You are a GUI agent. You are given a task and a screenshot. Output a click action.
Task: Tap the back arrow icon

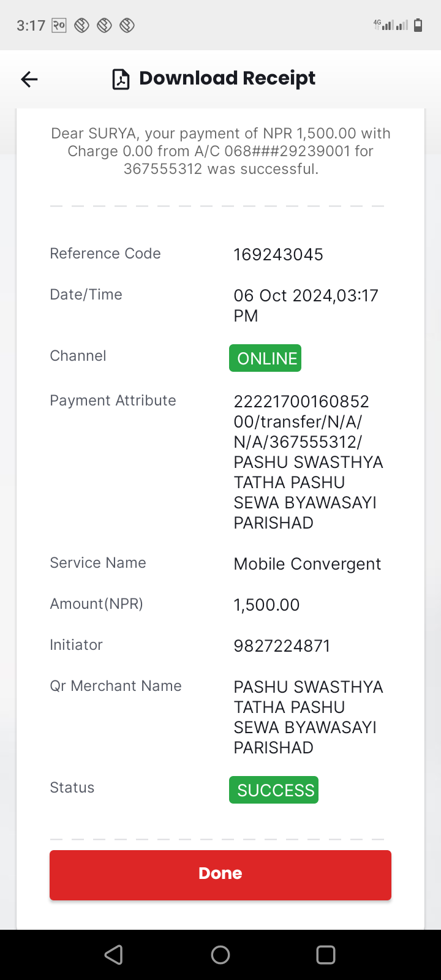point(29,79)
